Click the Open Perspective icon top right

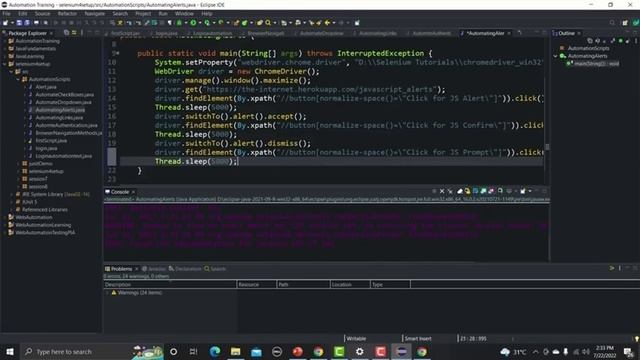[x=625, y=23]
